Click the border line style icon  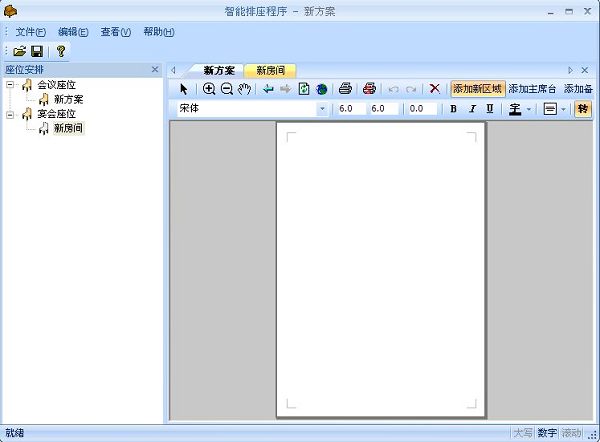click(550, 109)
